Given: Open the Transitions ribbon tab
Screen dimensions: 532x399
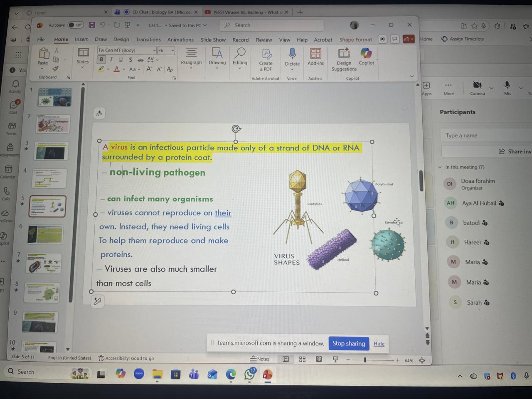Looking at the screenshot, I should [148, 39].
